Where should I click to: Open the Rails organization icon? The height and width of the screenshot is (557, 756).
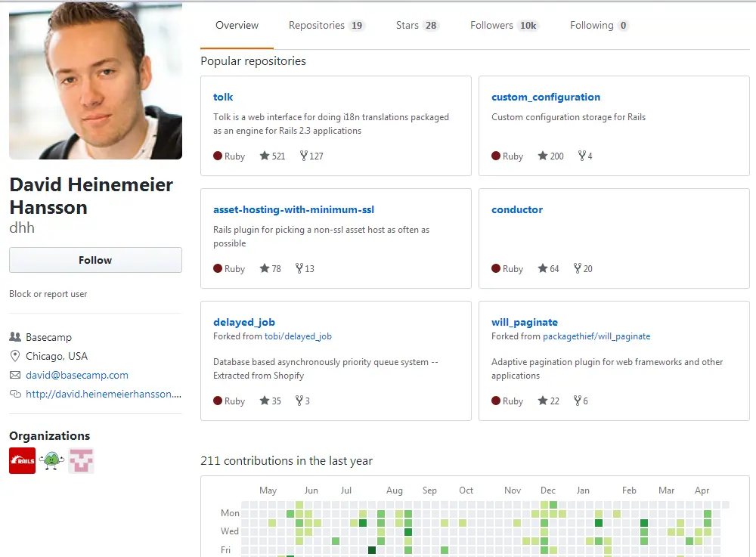[22, 460]
